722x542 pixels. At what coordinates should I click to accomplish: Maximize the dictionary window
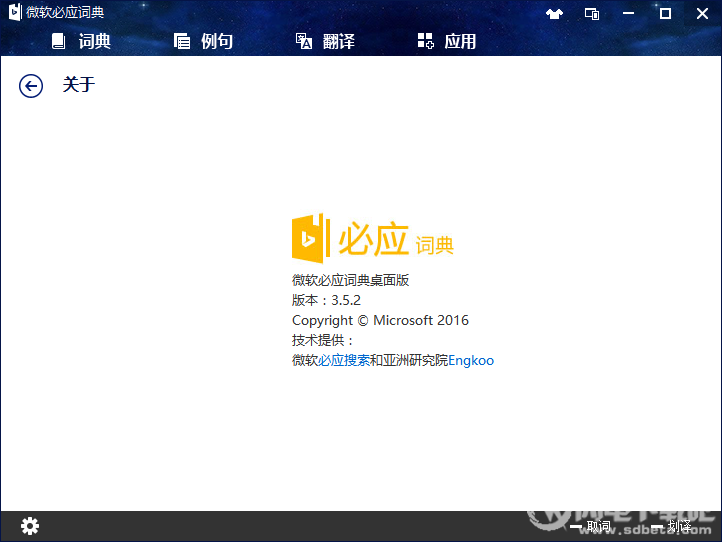click(665, 14)
